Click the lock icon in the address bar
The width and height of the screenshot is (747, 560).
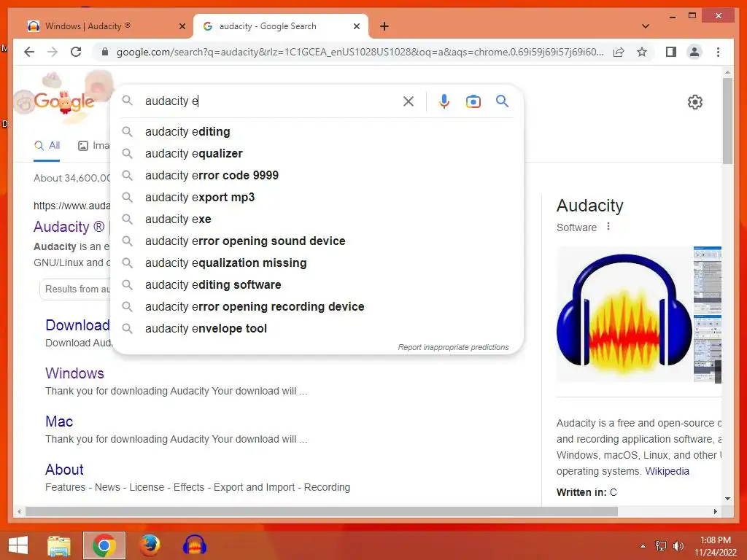[105, 52]
